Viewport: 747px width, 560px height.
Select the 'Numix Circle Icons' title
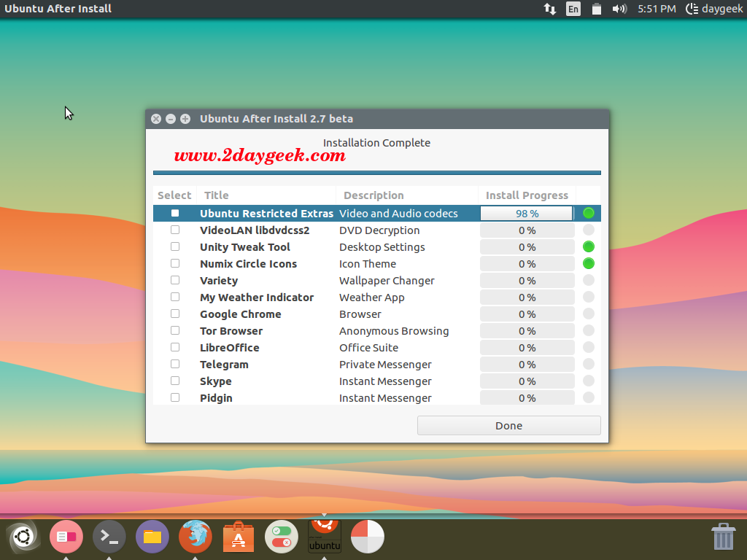[x=248, y=264]
